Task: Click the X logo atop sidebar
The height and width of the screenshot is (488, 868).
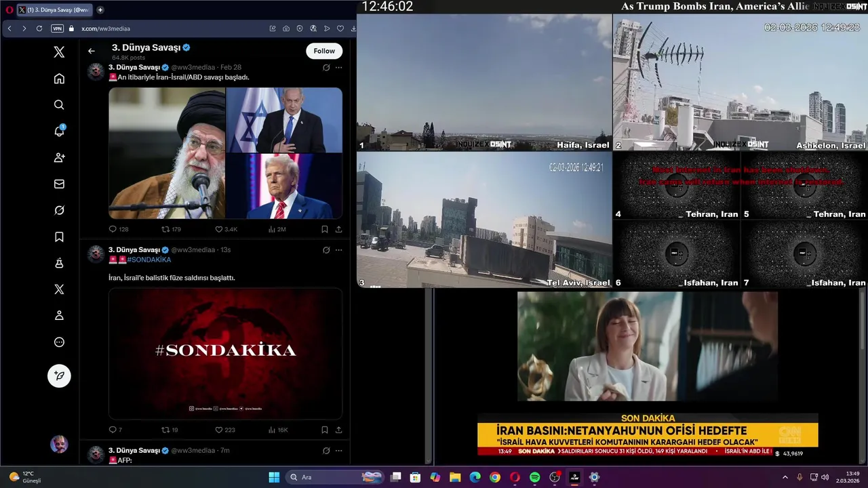Action: tap(59, 52)
